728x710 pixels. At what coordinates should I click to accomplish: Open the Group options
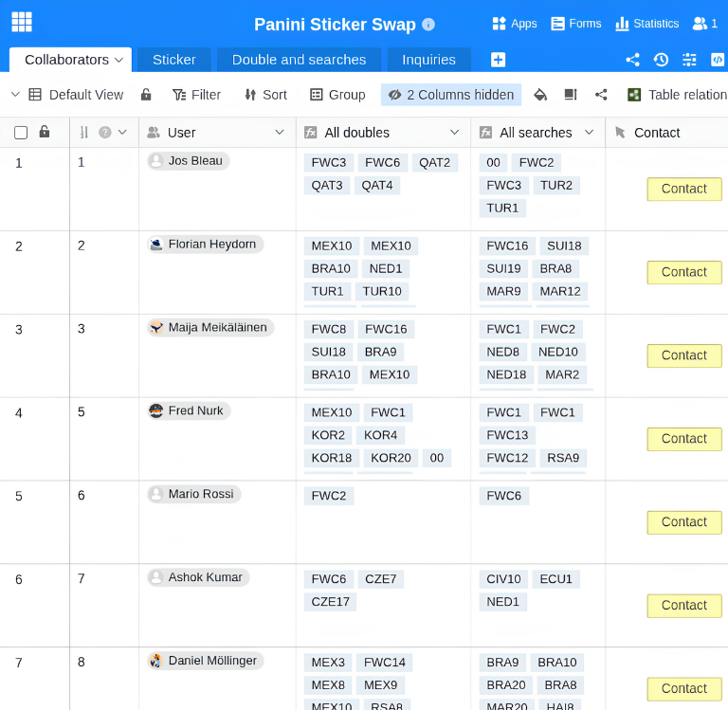(337, 95)
